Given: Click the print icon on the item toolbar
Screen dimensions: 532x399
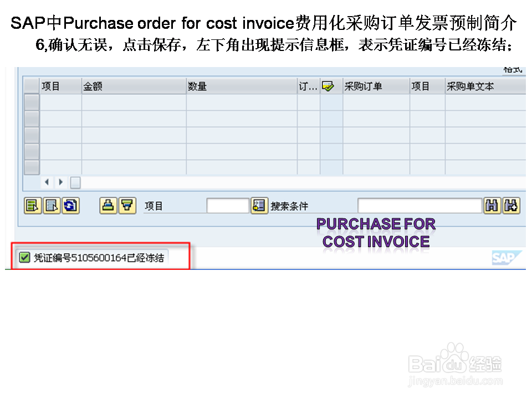Looking at the screenshot, I should (109, 206).
